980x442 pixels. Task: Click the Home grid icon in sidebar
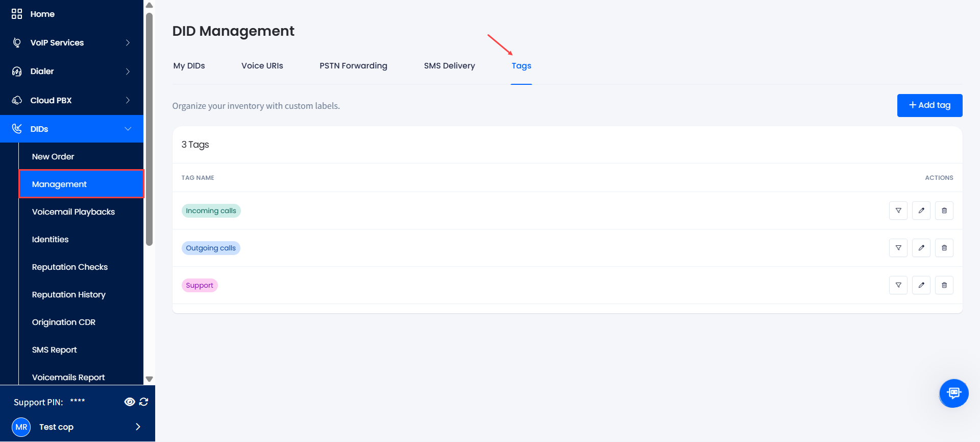17,14
